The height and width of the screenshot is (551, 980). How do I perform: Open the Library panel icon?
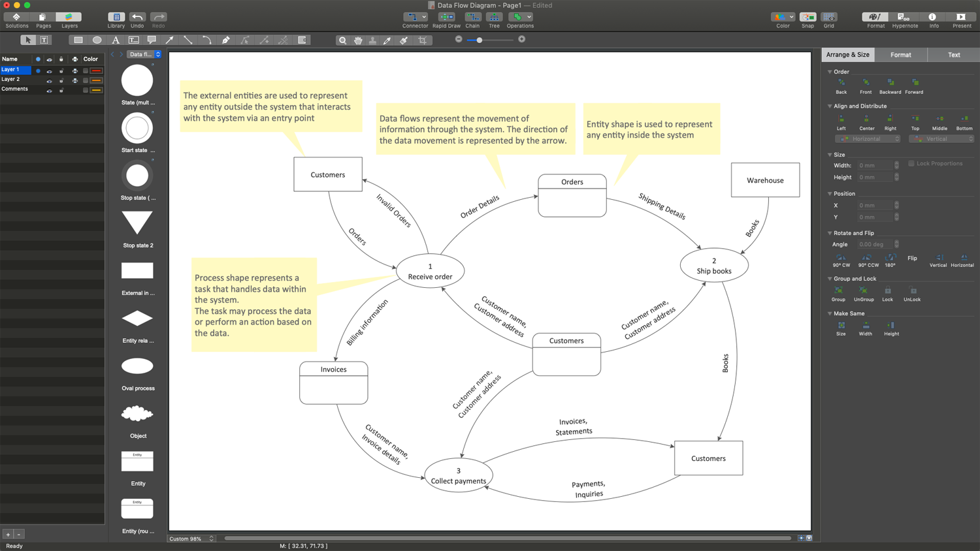(116, 18)
